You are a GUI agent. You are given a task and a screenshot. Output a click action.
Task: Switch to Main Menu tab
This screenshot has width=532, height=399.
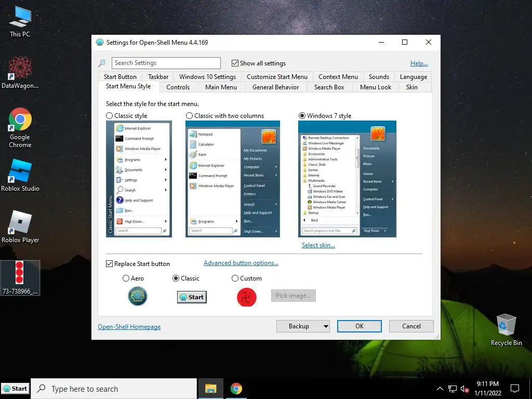click(x=221, y=87)
